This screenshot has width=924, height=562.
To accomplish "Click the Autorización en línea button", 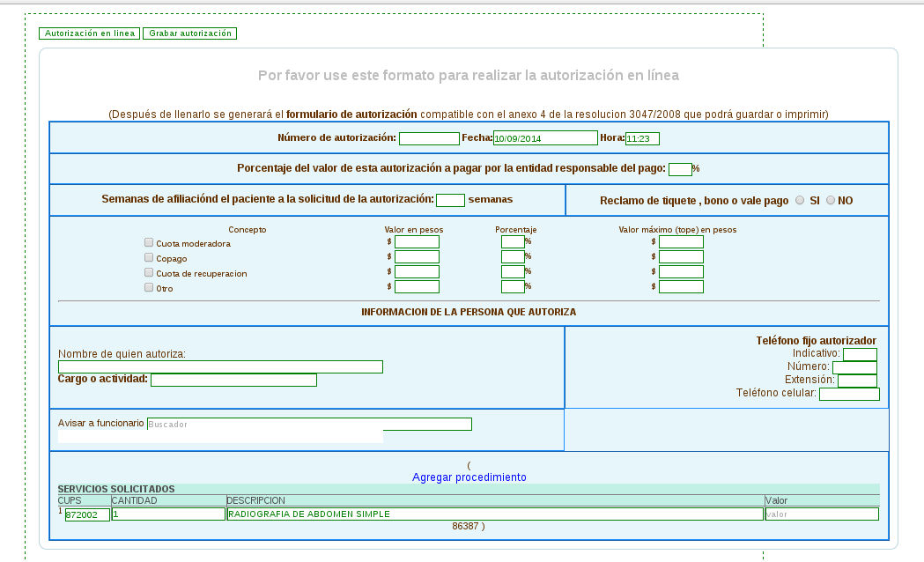I will coord(89,33).
